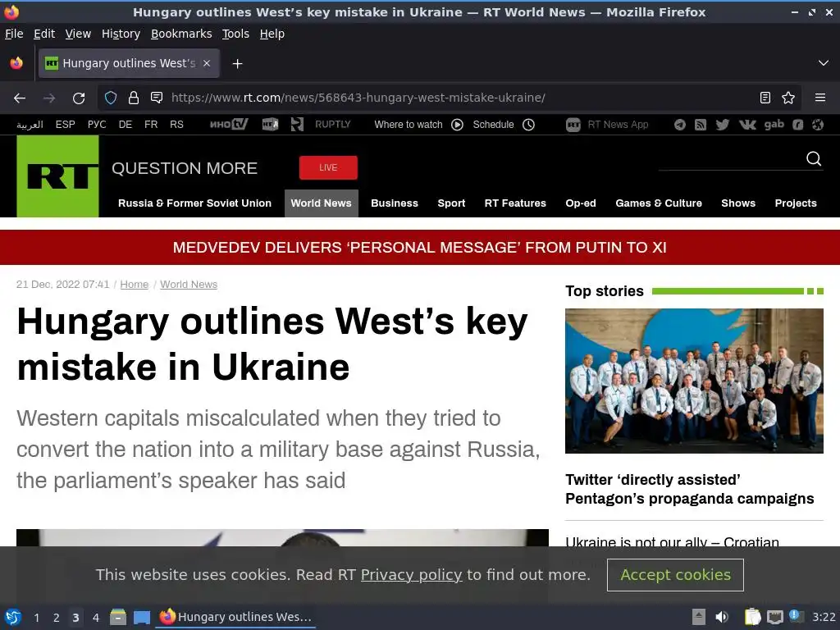Screen dimensions: 840x630
Task: Switch to the Arabic language edition
Action: click(x=30, y=125)
